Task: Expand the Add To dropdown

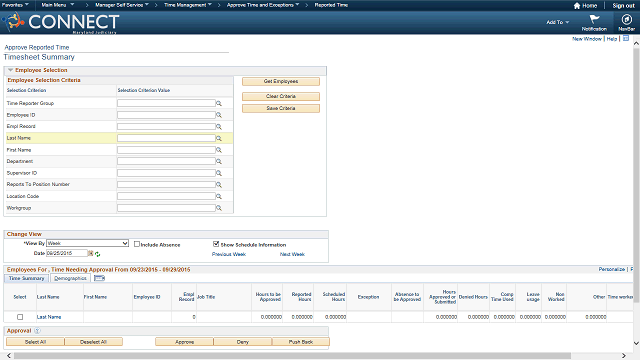Action: tap(558, 22)
